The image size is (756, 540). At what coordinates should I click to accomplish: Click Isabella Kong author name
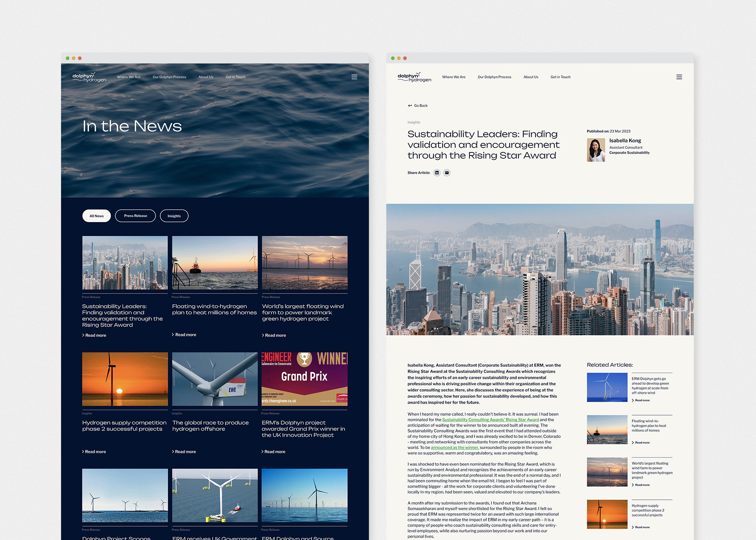point(625,141)
